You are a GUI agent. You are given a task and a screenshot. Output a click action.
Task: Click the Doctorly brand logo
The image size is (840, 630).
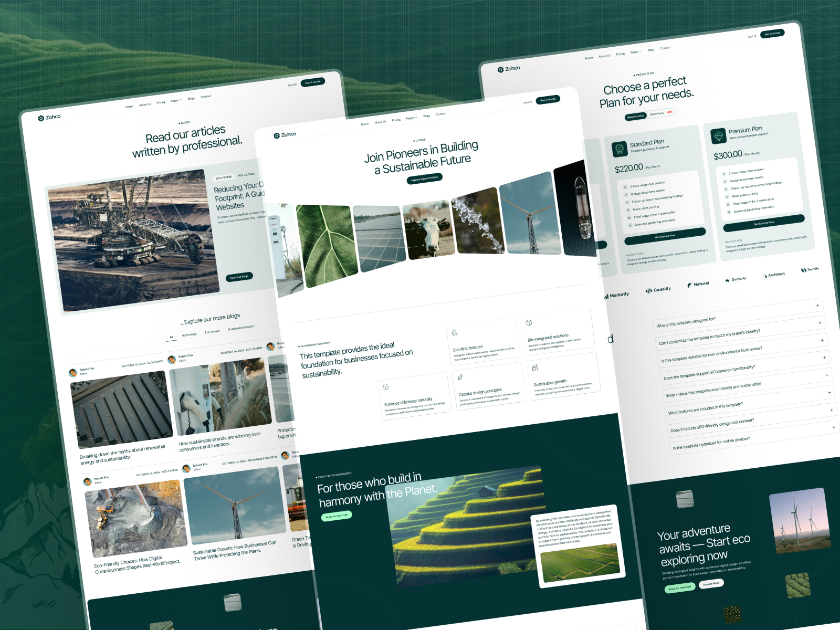pos(736,279)
